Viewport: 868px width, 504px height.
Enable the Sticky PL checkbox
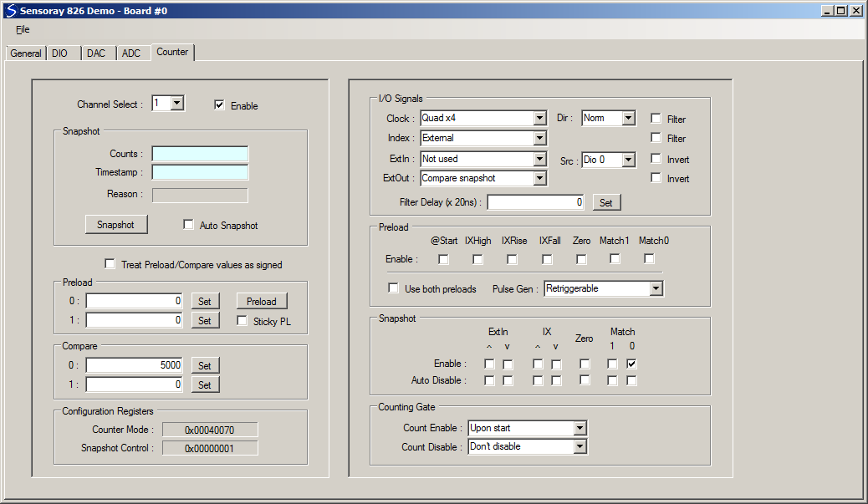point(242,321)
